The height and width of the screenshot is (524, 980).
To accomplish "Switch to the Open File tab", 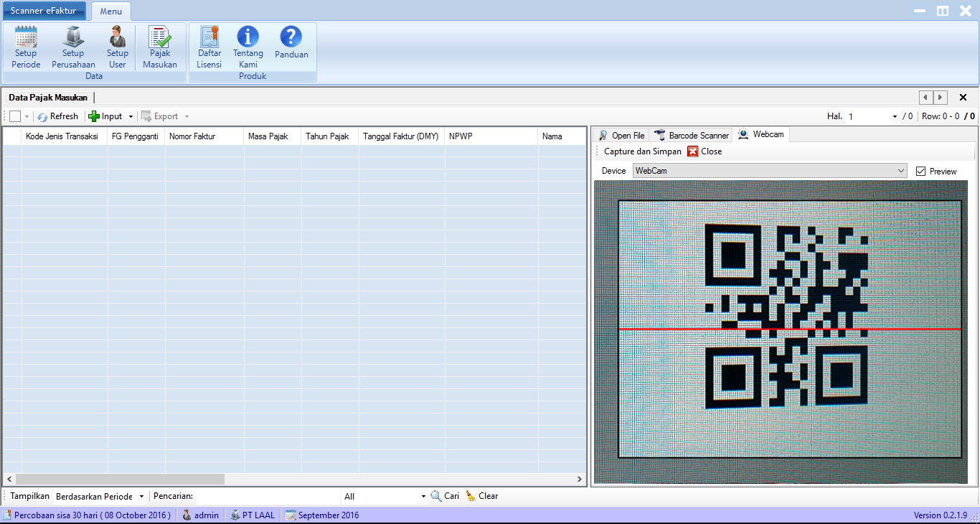I will pos(621,135).
